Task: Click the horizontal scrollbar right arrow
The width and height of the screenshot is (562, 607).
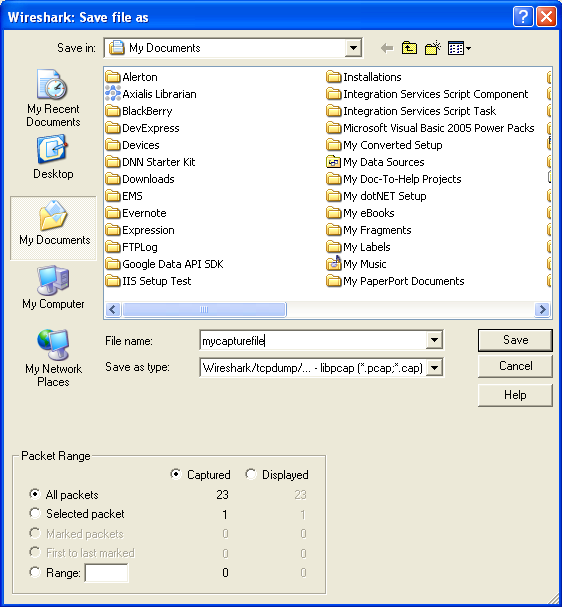Action: tap(543, 310)
